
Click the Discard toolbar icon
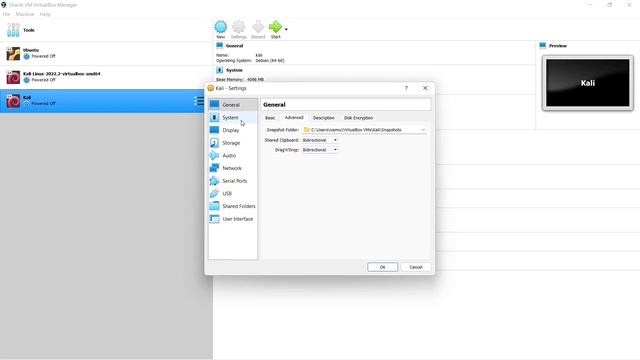258,27
